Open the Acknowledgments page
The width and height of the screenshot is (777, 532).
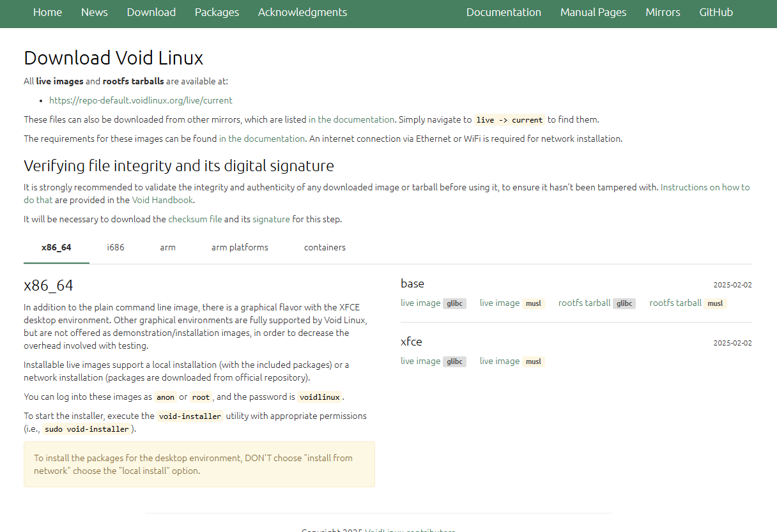tap(302, 12)
